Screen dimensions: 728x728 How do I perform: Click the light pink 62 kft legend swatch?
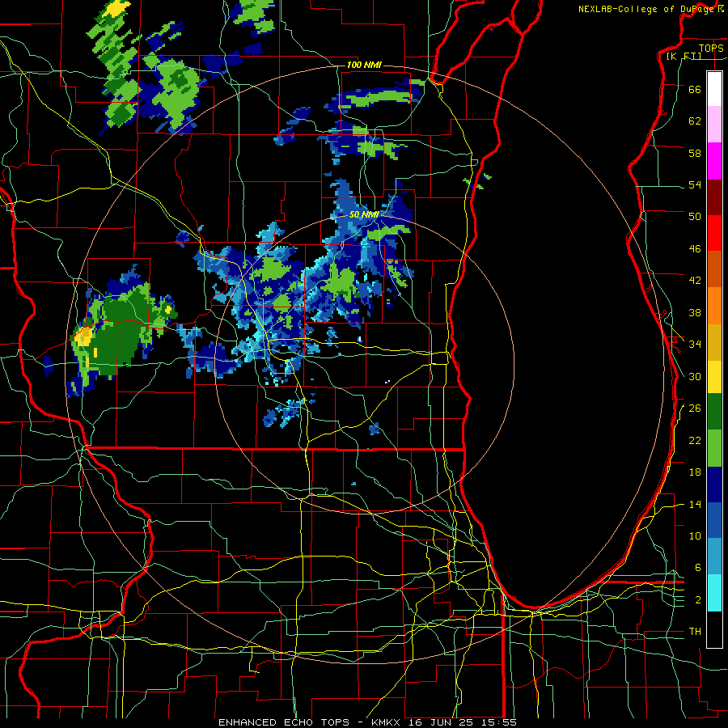click(714, 125)
